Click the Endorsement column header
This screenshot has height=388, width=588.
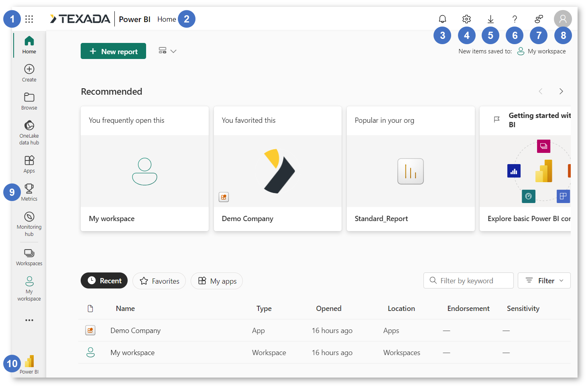tap(468, 309)
